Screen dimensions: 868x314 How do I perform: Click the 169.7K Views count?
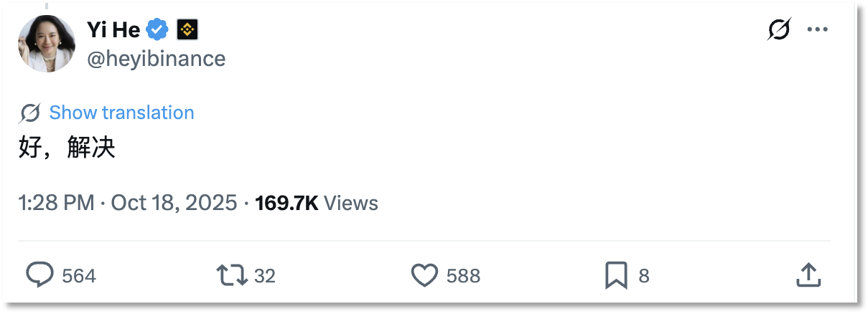pos(317,203)
